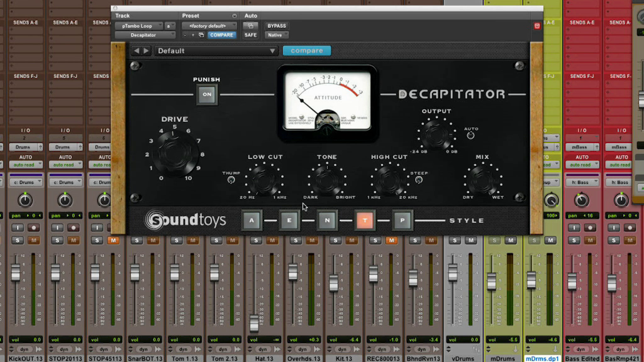Screen dimensions: 644x362
Task: Go to previous Decapitator preset arrow
Action: point(136,51)
